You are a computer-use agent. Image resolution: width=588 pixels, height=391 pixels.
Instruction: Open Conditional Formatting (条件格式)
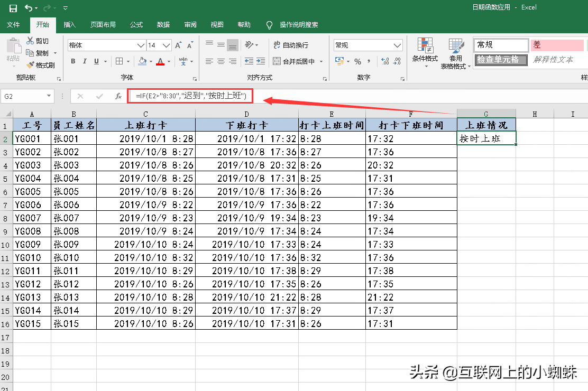click(x=425, y=52)
